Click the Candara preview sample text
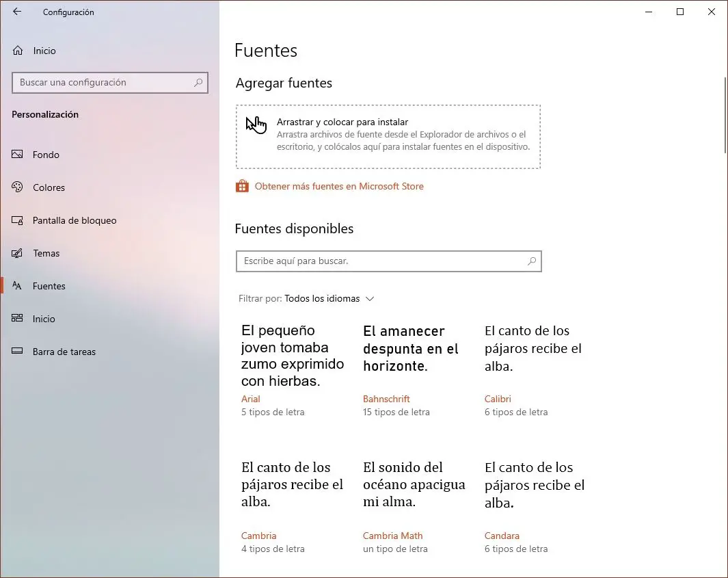The width and height of the screenshot is (728, 578). 535,484
